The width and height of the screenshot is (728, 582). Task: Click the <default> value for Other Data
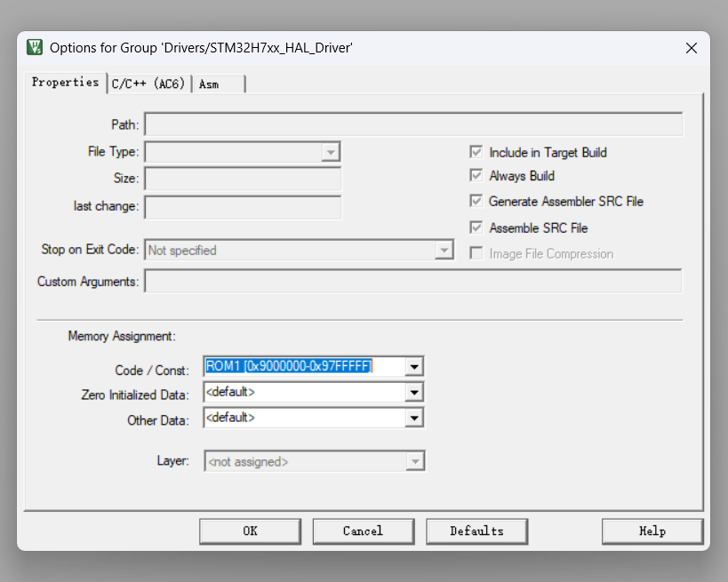[x=230, y=418]
